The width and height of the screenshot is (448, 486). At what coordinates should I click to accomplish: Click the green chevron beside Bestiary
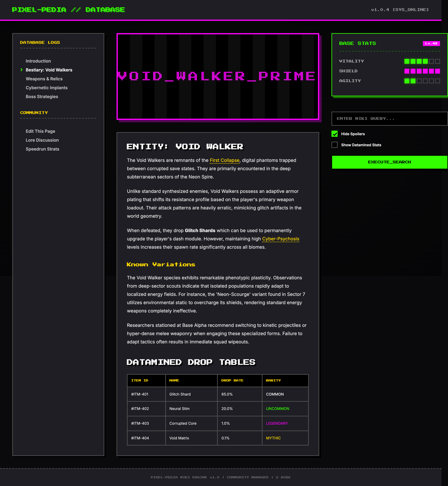(x=22, y=70)
